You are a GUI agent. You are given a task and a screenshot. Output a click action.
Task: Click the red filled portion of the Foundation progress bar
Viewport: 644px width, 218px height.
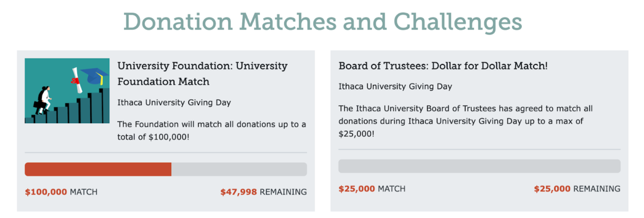click(98, 169)
